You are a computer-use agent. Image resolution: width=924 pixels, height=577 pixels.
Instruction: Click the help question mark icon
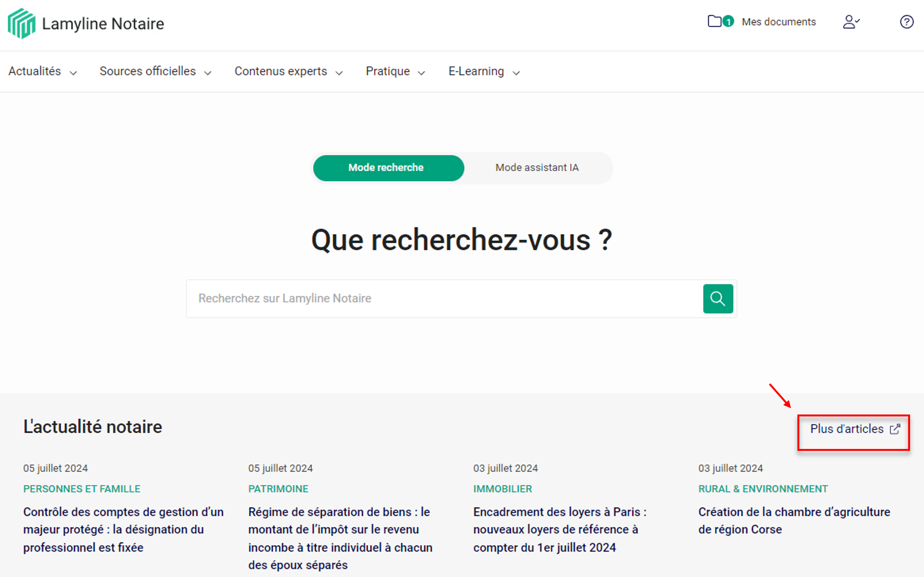[906, 22]
